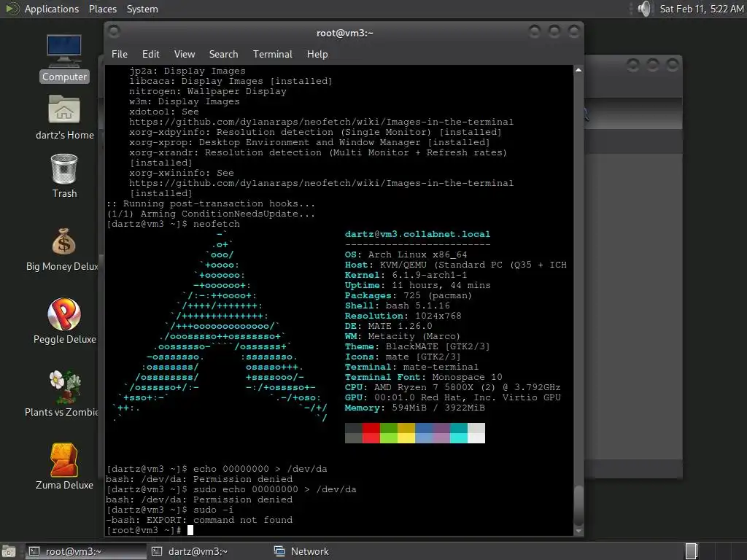Click the 'DE: MATE 1.26.0' line

(x=388, y=326)
